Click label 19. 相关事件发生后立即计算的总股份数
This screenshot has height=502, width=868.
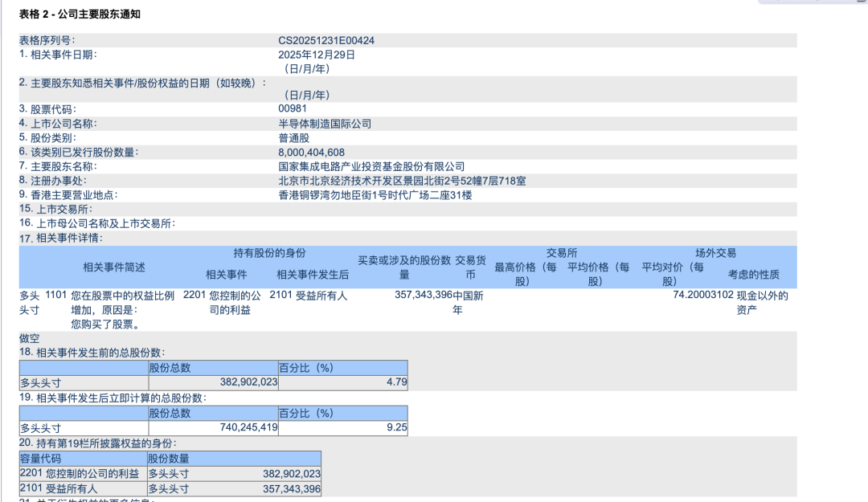pos(113,398)
